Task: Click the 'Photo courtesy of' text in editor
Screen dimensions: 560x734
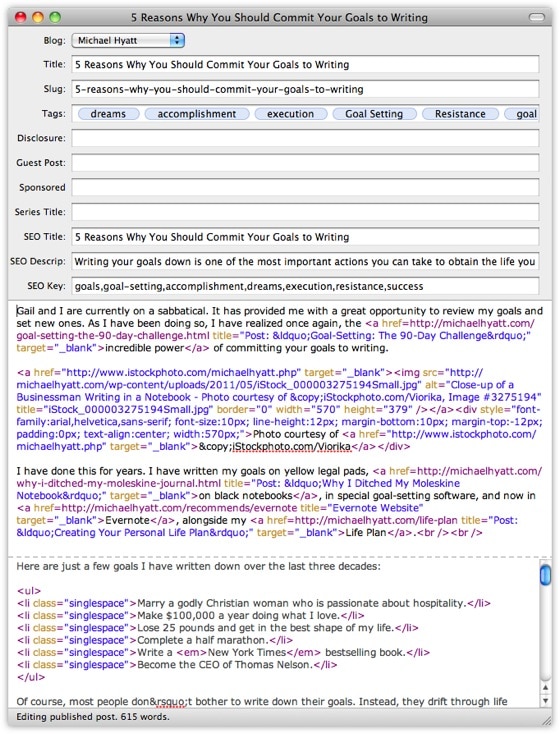Action: [295, 434]
